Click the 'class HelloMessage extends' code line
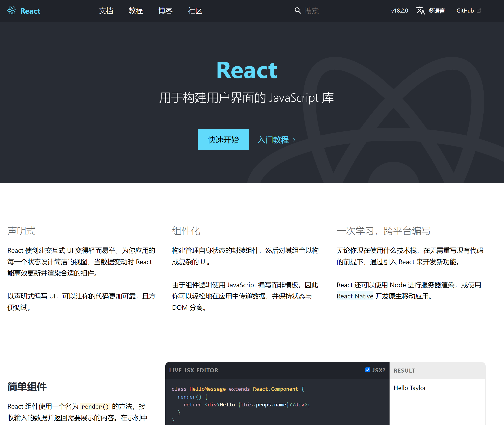 [238, 389]
